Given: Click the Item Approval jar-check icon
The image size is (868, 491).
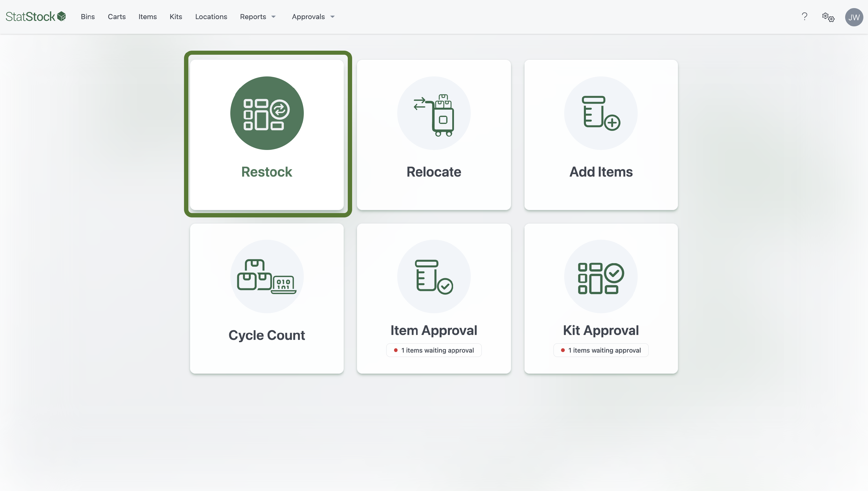Looking at the screenshot, I should click(x=434, y=276).
